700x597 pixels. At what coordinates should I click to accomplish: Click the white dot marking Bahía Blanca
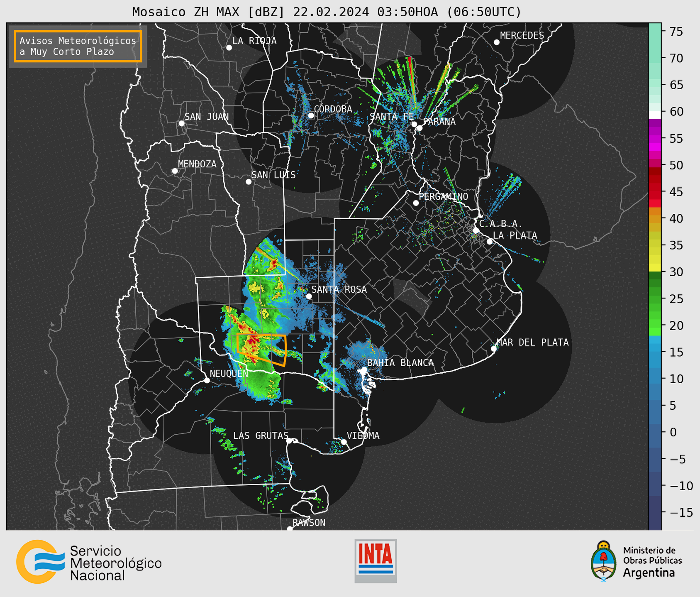[364, 369]
